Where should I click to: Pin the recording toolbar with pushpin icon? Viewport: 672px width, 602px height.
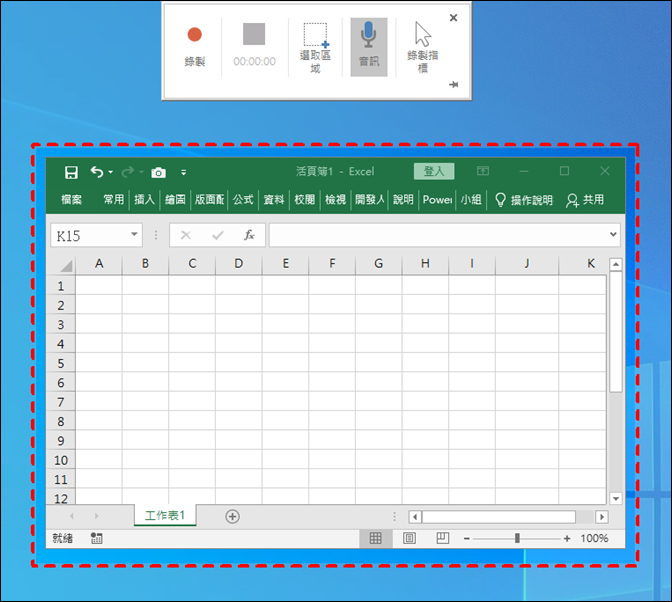(x=453, y=84)
